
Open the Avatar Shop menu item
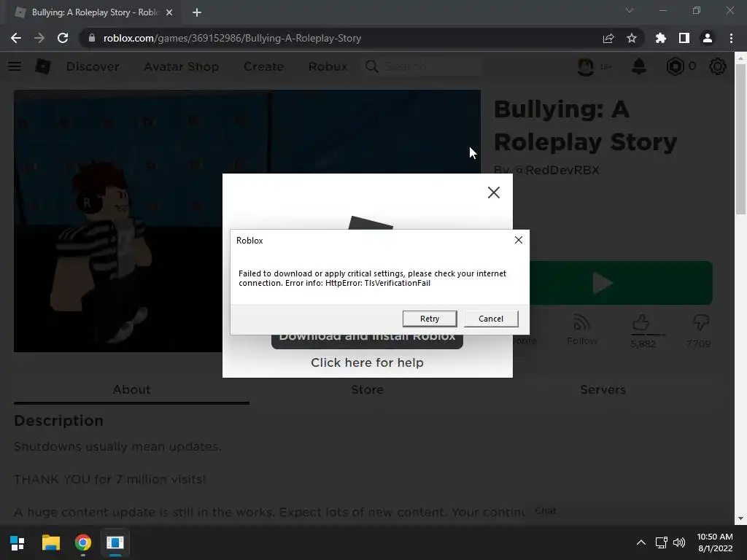click(x=182, y=66)
